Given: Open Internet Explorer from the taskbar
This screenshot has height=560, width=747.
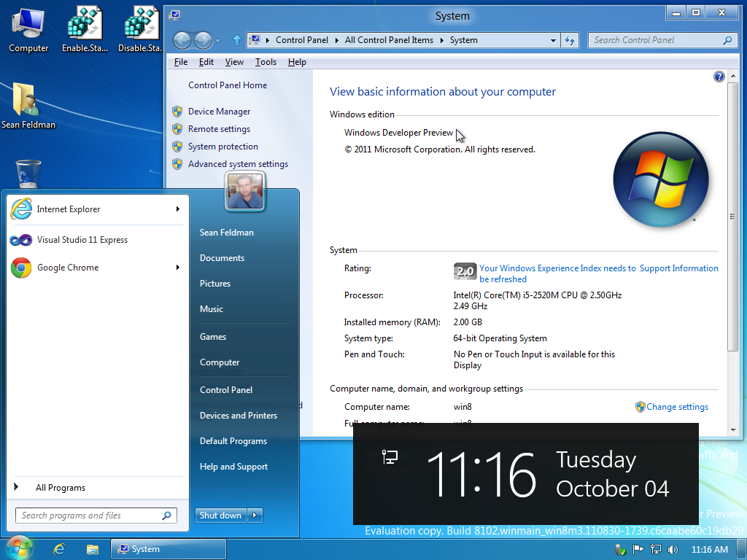Looking at the screenshot, I should [58, 549].
